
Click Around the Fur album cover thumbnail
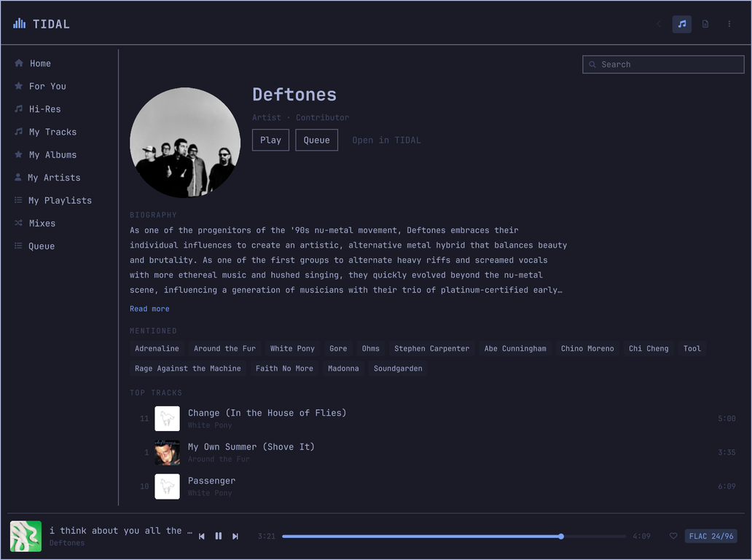(167, 452)
